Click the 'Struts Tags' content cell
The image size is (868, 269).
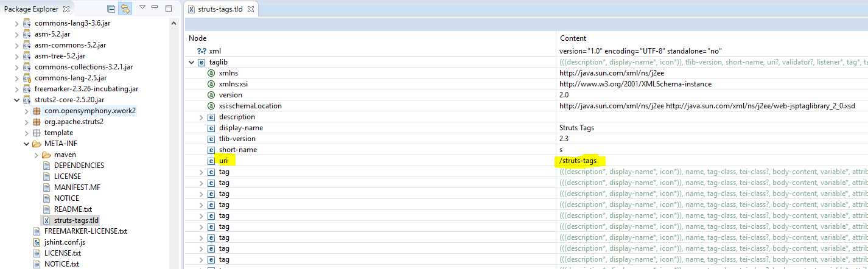[577, 128]
